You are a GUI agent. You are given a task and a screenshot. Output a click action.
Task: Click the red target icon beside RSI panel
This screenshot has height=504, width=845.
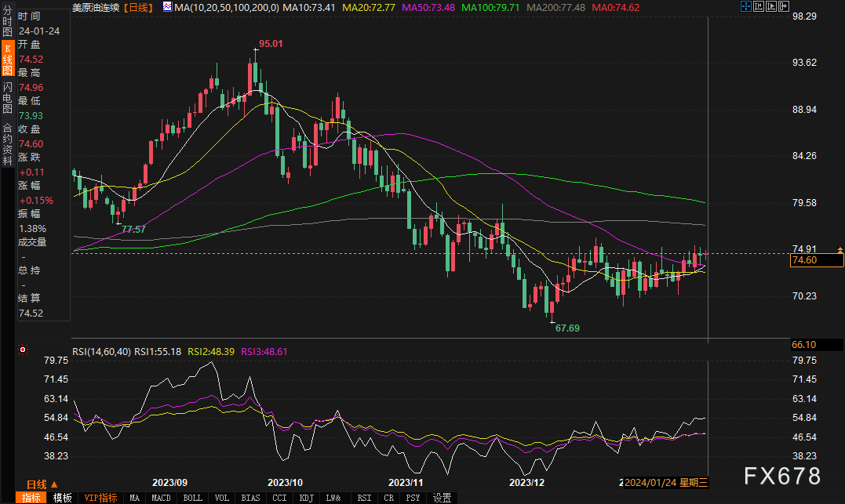click(23, 350)
